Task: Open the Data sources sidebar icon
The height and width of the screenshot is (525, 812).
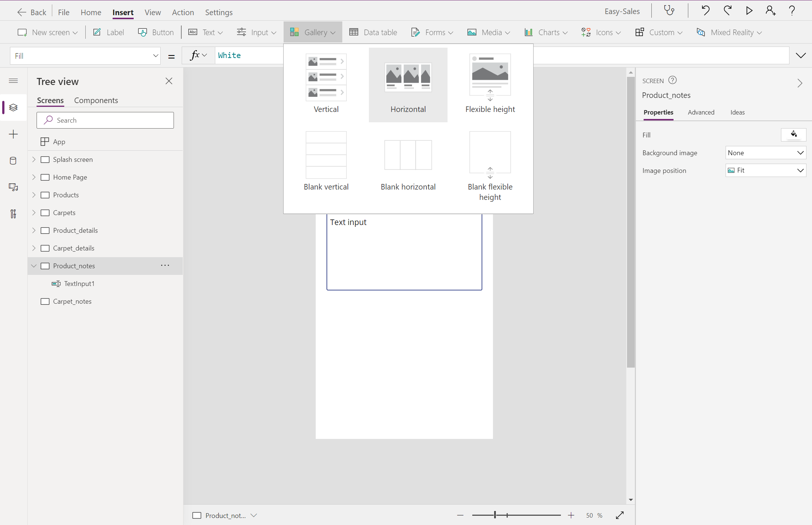Action: (13, 161)
